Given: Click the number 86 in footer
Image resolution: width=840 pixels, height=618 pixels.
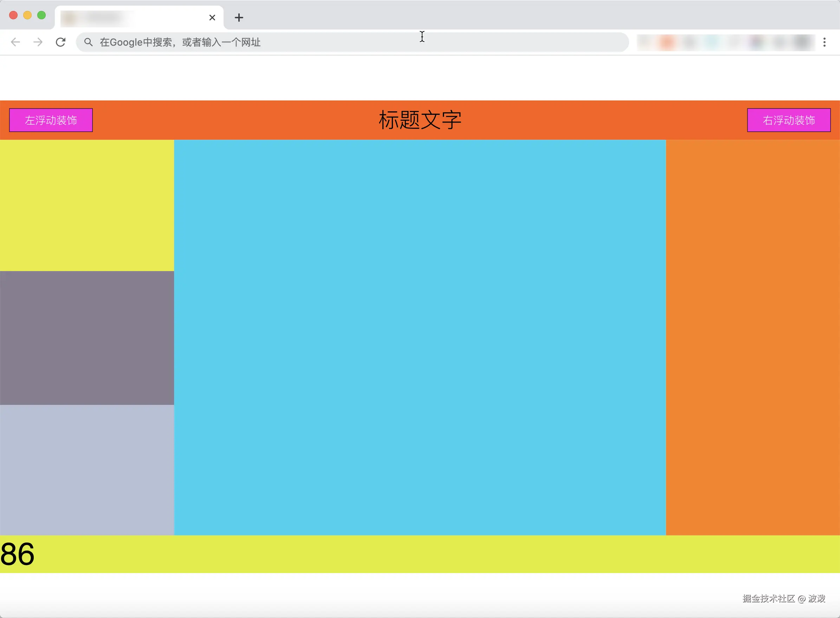Looking at the screenshot, I should 17,554.
